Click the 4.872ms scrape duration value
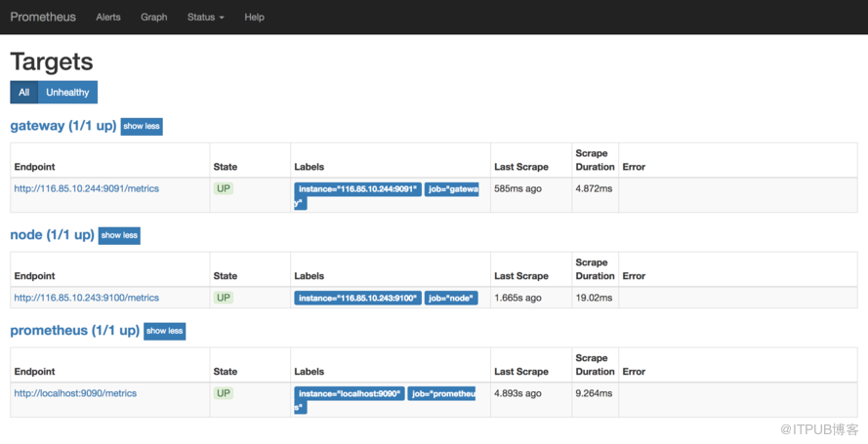The width and height of the screenshot is (868, 444). point(594,188)
